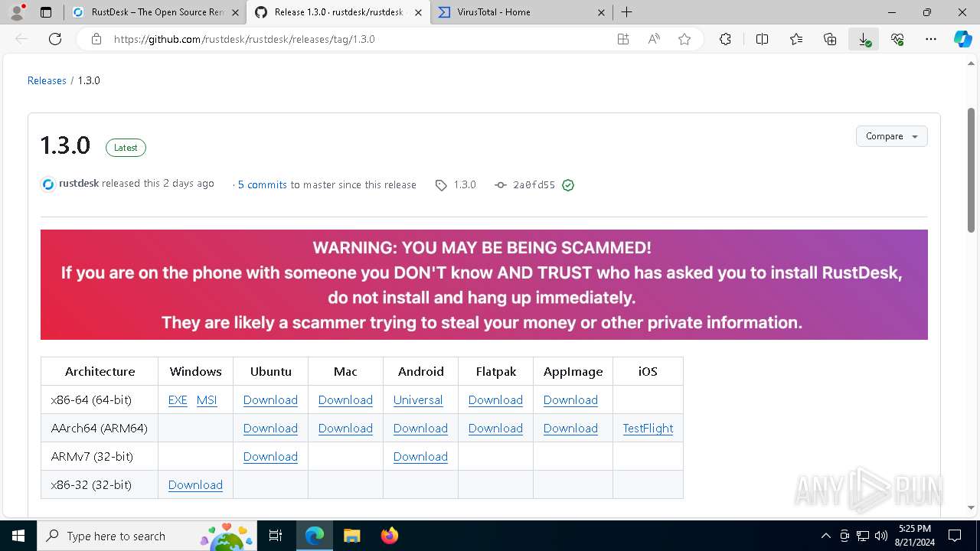Download Windows x86-64 EXE installer
The image size is (980, 551).
click(178, 400)
